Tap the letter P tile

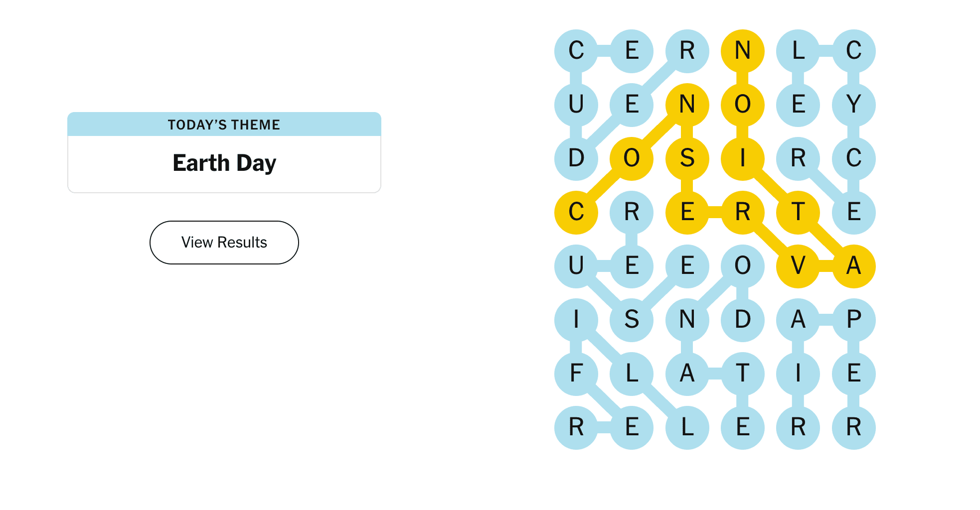(x=853, y=320)
